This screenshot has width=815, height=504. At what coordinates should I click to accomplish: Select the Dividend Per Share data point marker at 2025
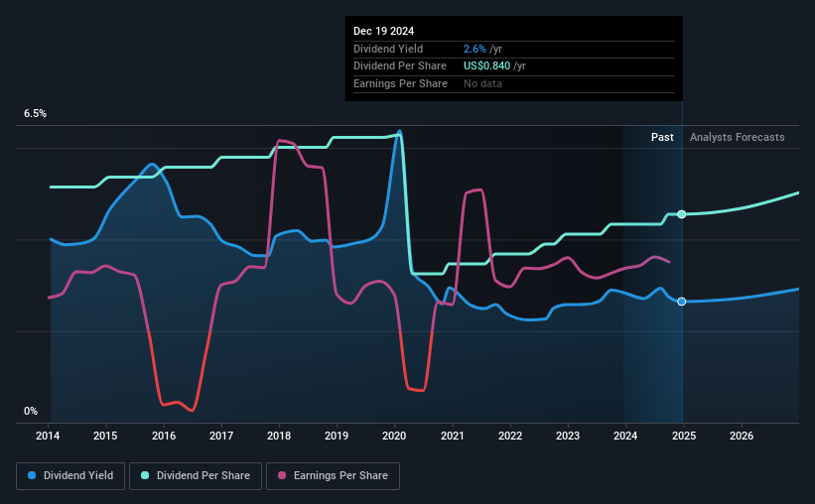point(681,214)
